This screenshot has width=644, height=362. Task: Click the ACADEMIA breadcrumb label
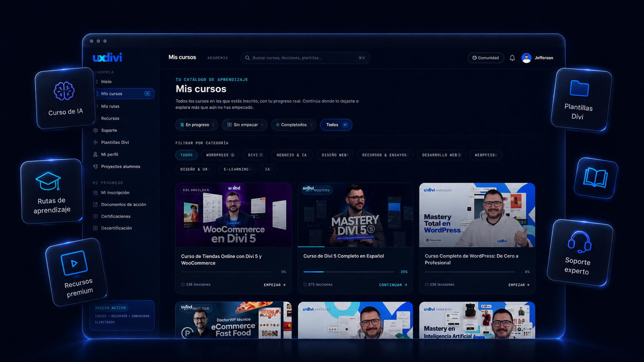tap(217, 58)
